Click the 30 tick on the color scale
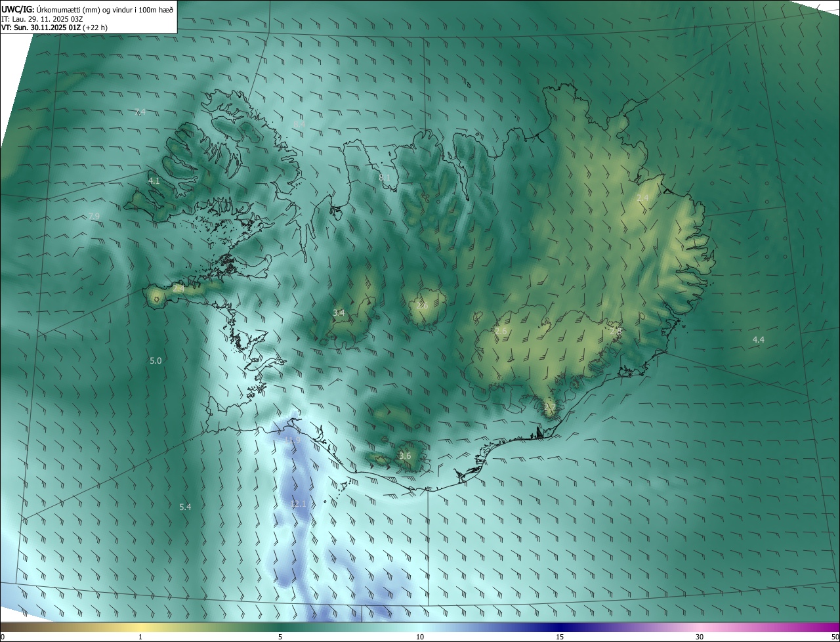This screenshot has height=642, width=840. (x=700, y=637)
